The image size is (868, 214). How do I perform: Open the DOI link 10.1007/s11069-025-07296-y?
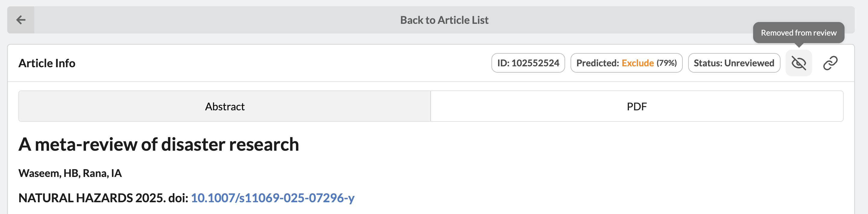point(272,198)
